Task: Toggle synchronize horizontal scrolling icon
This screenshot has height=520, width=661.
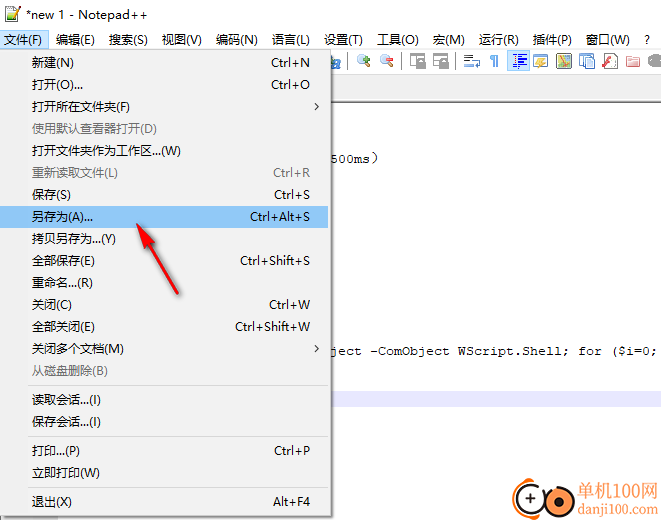Action: (441, 62)
